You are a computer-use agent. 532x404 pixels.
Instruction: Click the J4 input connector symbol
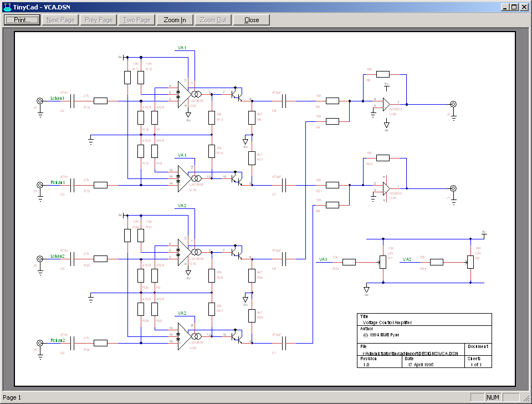point(40,101)
